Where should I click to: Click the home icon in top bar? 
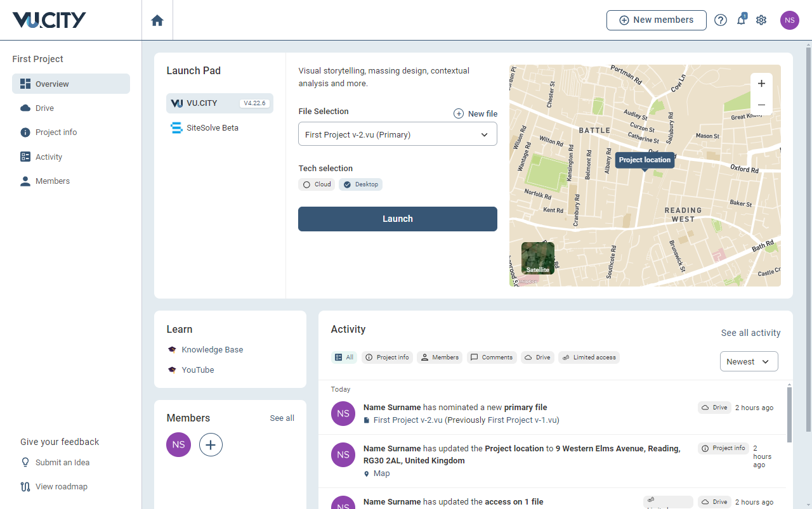157,20
